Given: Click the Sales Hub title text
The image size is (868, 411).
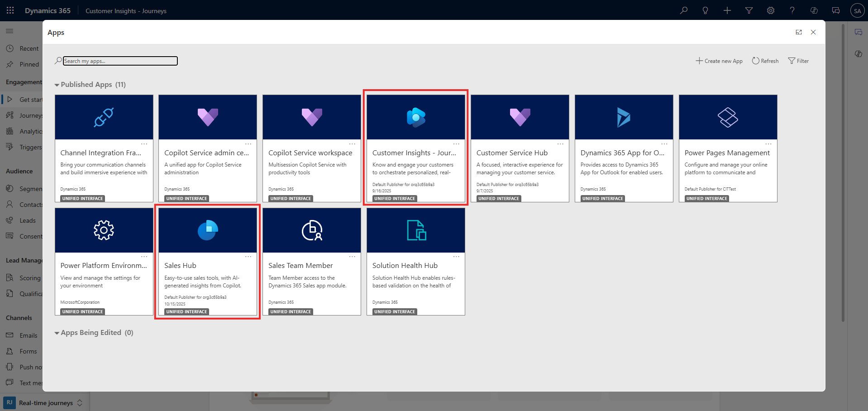Looking at the screenshot, I should [180, 266].
